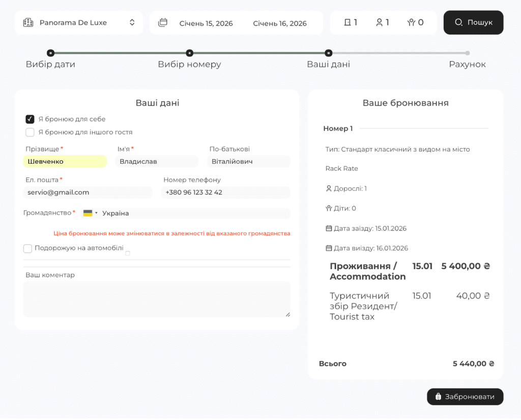Click the children icon in search bar
This screenshot has height=420, width=521.
[x=411, y=22]
